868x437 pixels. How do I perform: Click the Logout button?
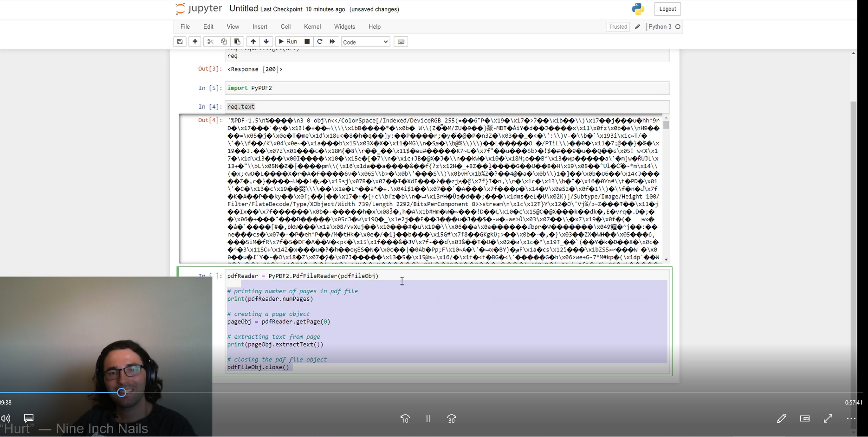pos(667,9)
